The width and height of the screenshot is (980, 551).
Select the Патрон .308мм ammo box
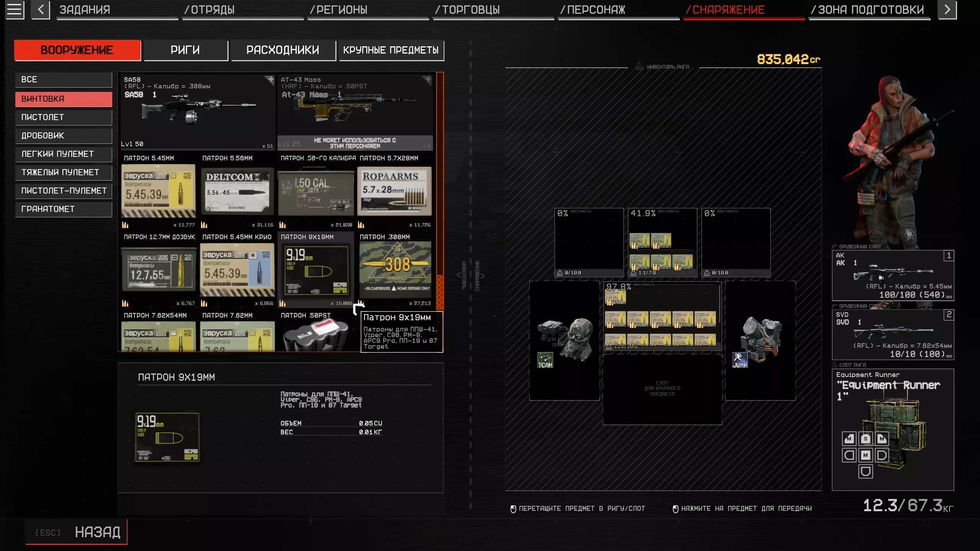point(395,269)
